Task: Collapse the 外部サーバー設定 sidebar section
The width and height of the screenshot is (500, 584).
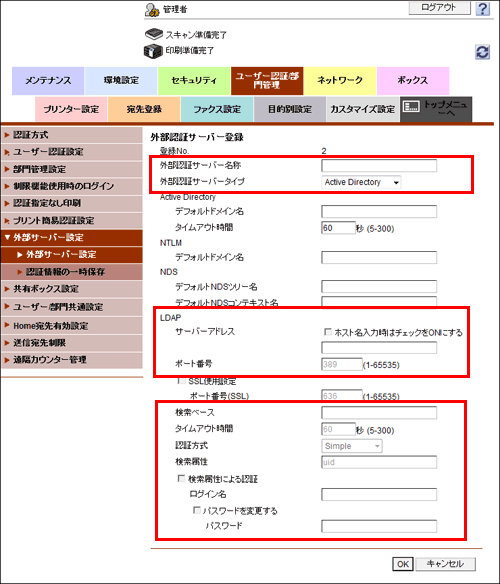Action: click(7, 237)
